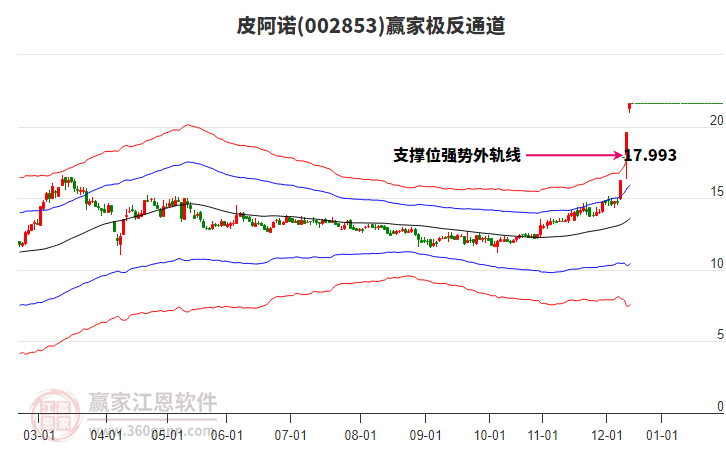Click the 04-01 date axis label
This screenshot has width=726, height=450.
[x=106, y=436]
